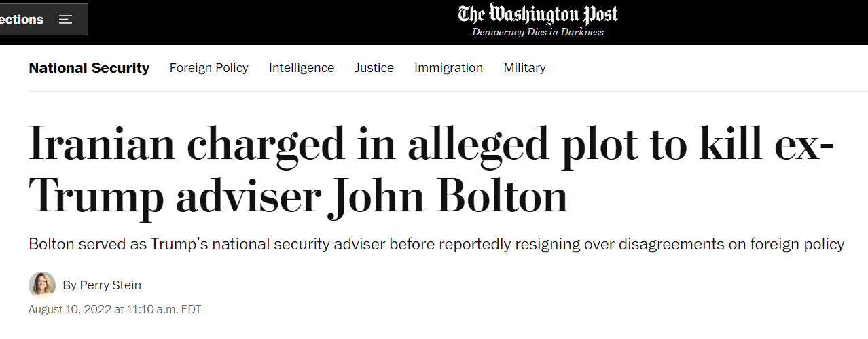Viewport: 868px width, 339px height.
Task: Click the 'By' text before author name
Action: (x=70, y=285)
